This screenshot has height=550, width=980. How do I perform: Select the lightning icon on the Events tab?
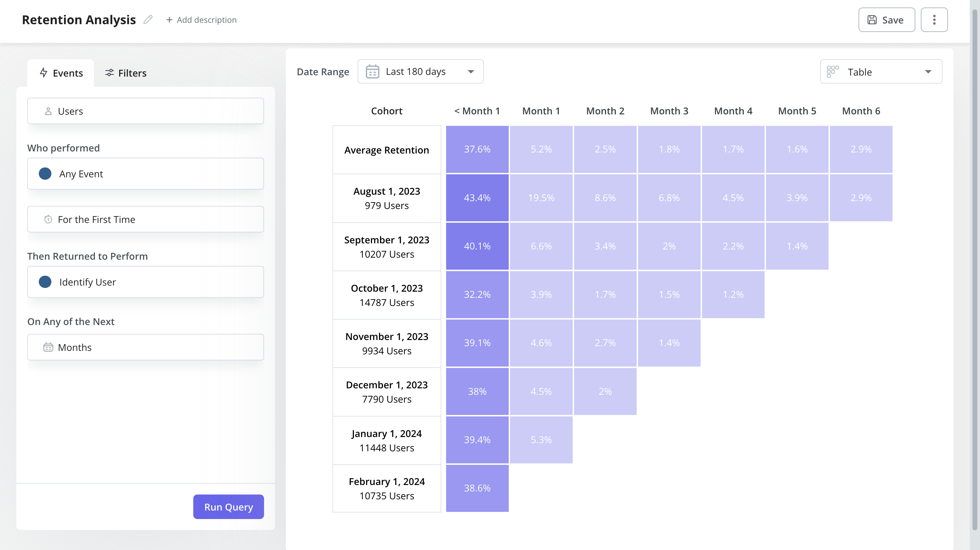[x=43, y=73]
